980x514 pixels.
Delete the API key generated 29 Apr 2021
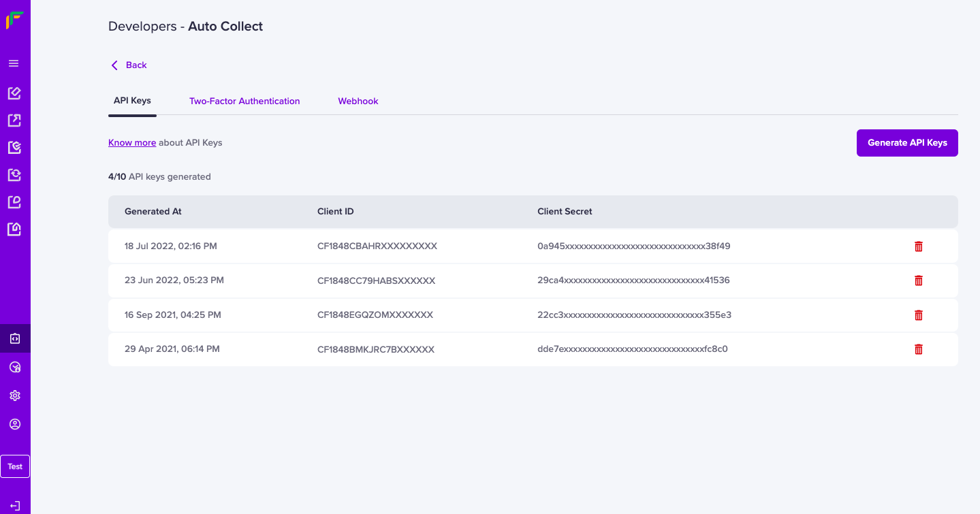coord(918,349)
